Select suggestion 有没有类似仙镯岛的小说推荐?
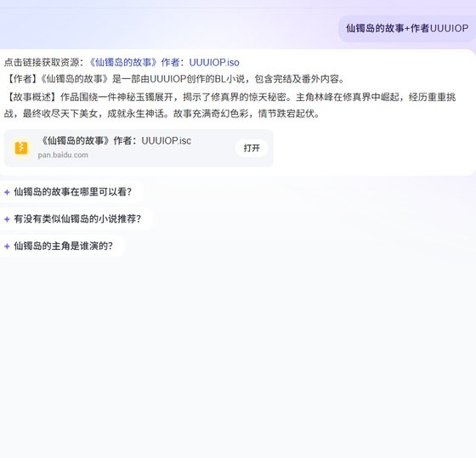 [76, 219]
